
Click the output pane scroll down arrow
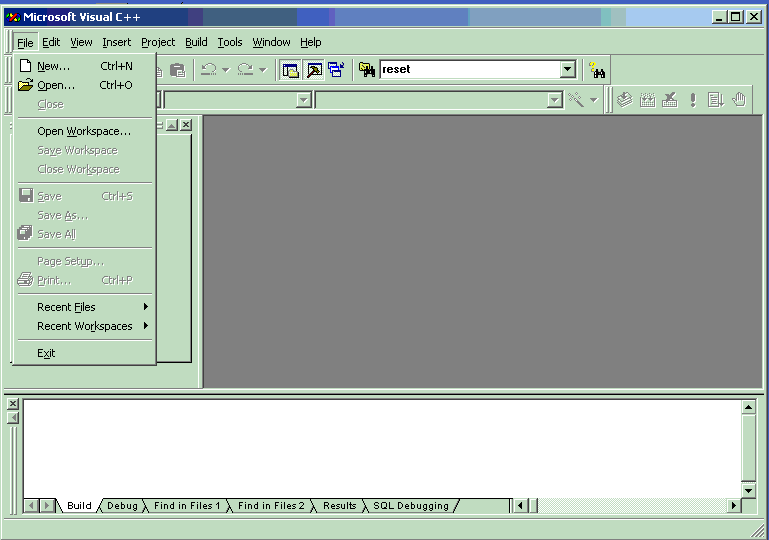tap(748, 490)
